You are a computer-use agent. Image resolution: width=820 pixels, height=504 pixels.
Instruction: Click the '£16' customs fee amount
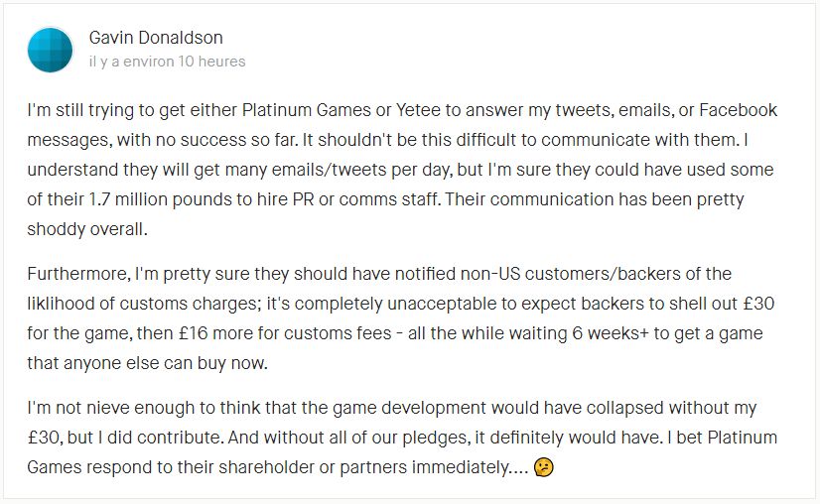(x=193, y=333)
